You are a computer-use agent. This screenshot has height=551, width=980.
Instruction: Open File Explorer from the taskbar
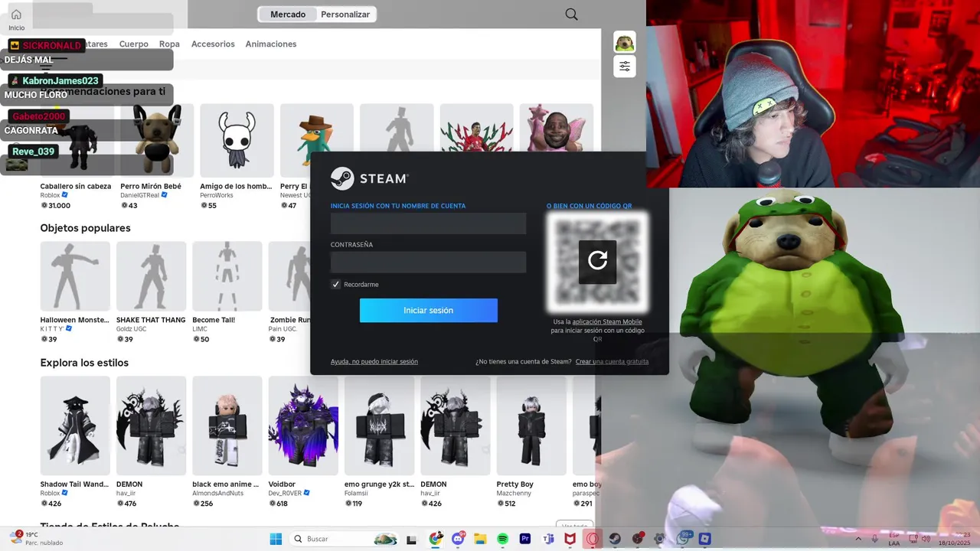[480, 539]
